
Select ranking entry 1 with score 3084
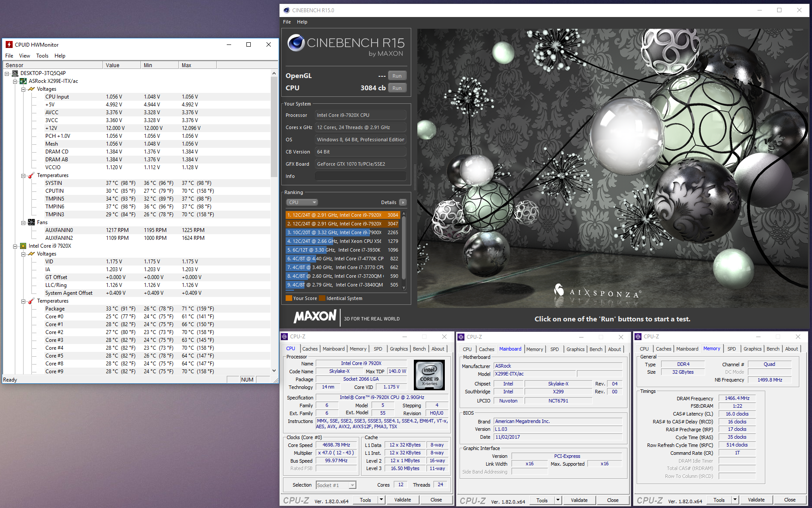343,215
